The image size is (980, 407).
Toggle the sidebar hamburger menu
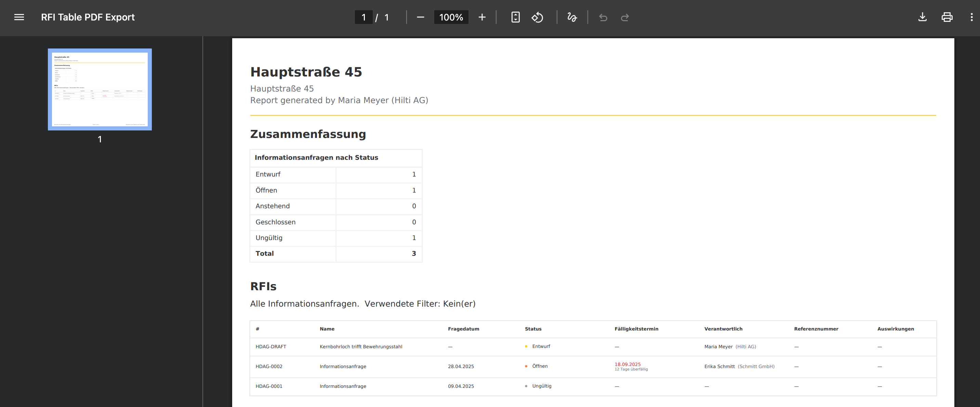point(19,17)
